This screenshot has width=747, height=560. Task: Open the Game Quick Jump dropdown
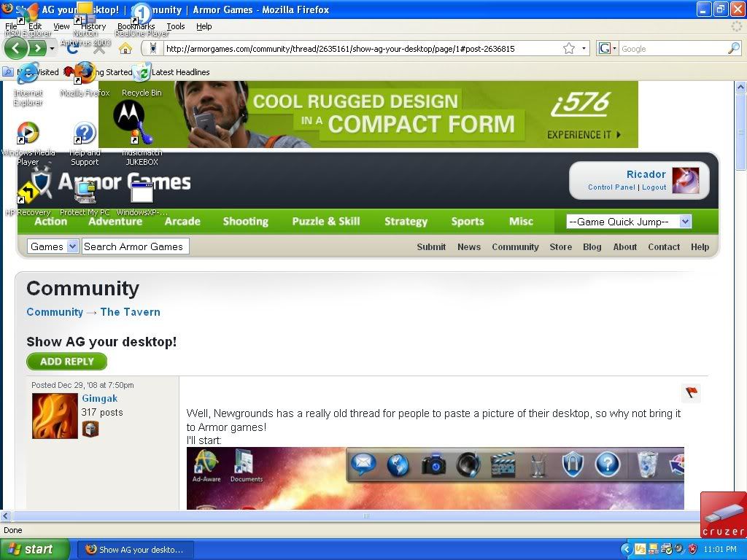pos(628,222)
